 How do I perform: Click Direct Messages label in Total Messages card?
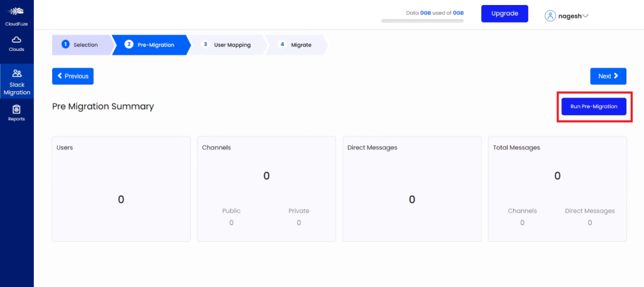click(x=590, y=211)
